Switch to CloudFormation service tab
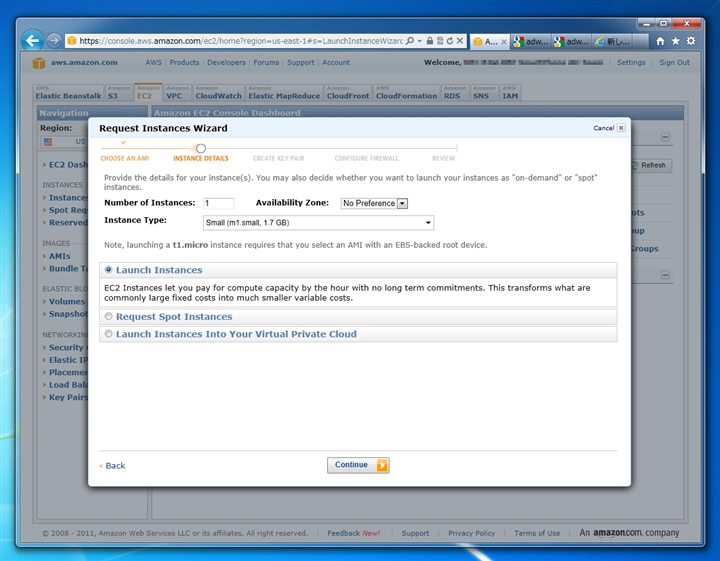The height and width of the screenshot is (561, 720). 406,93
